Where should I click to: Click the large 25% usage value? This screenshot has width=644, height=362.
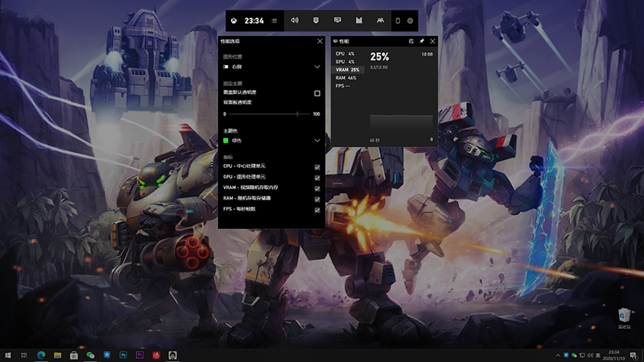379,56
